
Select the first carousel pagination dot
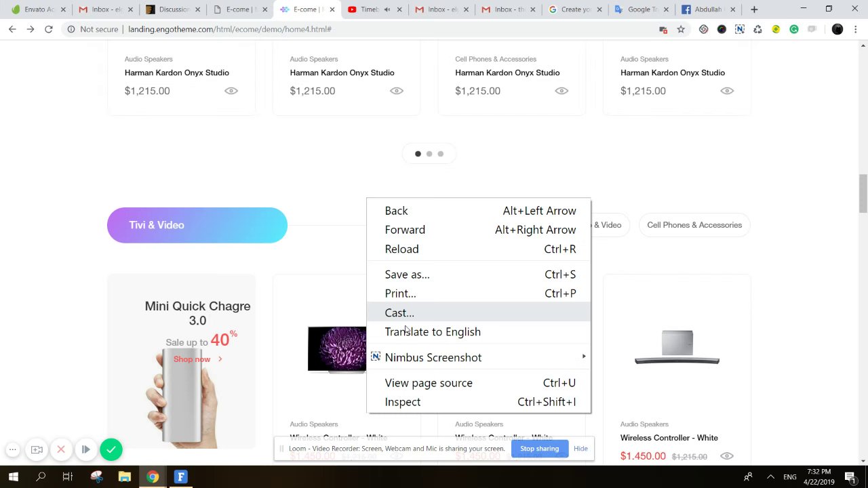[418, 154]
